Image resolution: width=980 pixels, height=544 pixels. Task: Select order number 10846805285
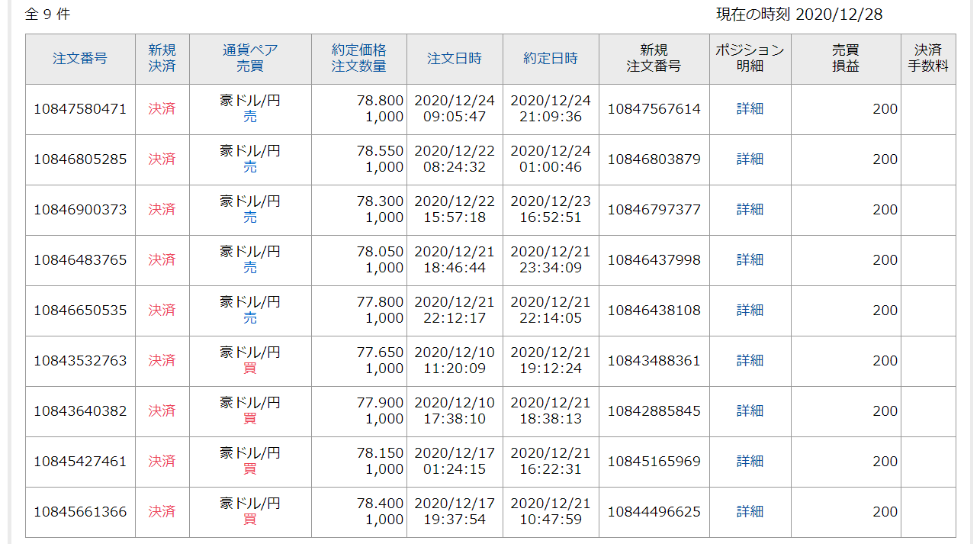click(x=80, y=159)
